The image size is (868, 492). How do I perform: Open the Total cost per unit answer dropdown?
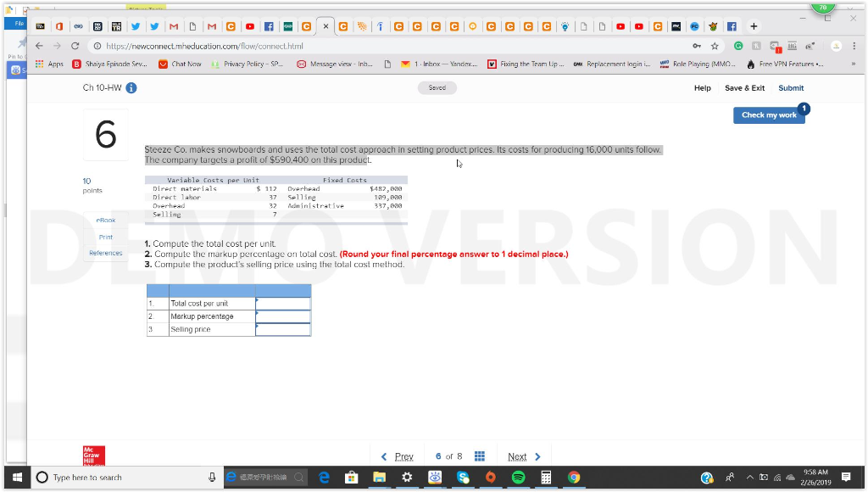pos(283,303)
